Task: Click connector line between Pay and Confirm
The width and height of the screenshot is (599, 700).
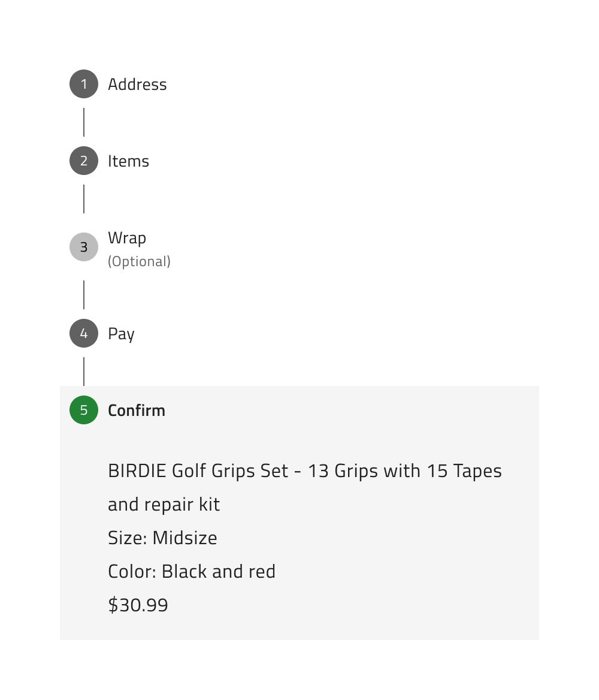Action: coord(84,372)
